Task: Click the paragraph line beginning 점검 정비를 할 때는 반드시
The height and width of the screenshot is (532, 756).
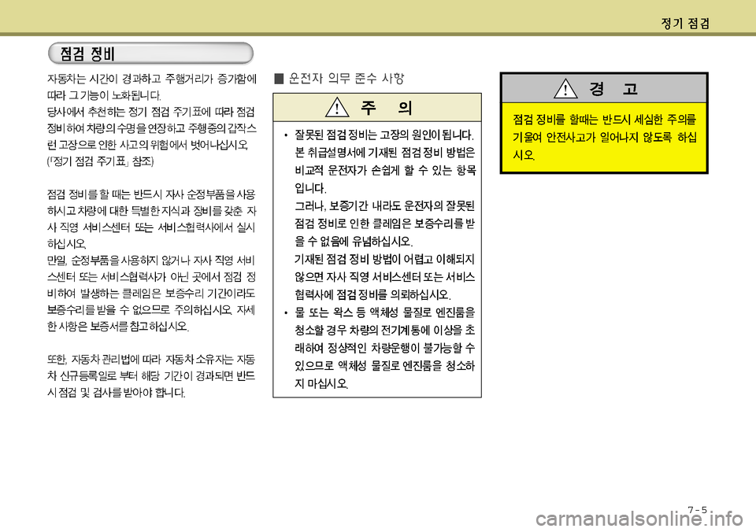Action: 151,194
